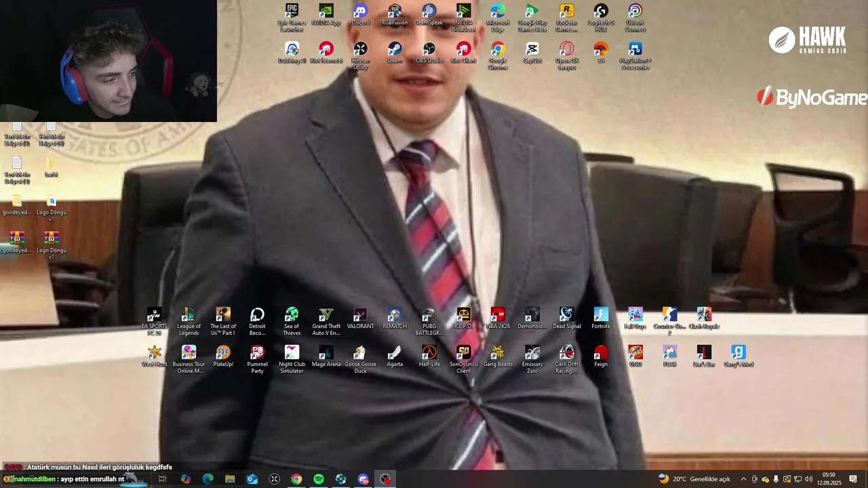Open the Ubisoft Connect icon
Screen dimensions: 868x488
point(635,18)
